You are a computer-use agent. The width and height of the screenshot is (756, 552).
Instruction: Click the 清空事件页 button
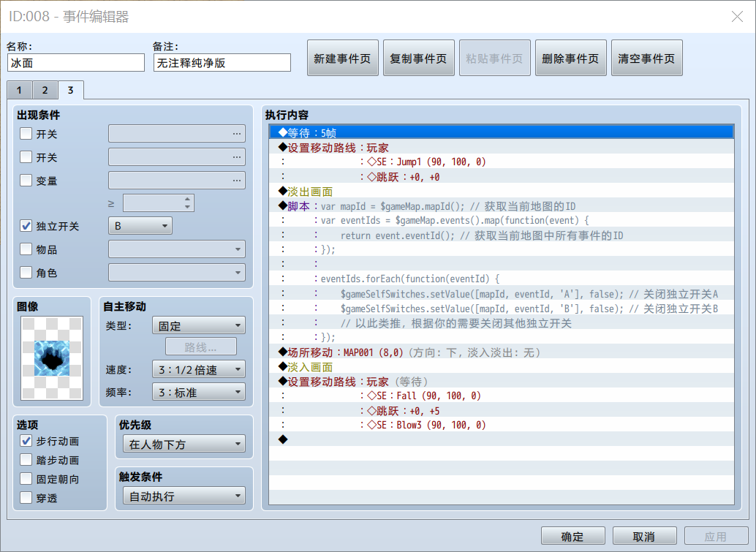[x=647, y=58]
